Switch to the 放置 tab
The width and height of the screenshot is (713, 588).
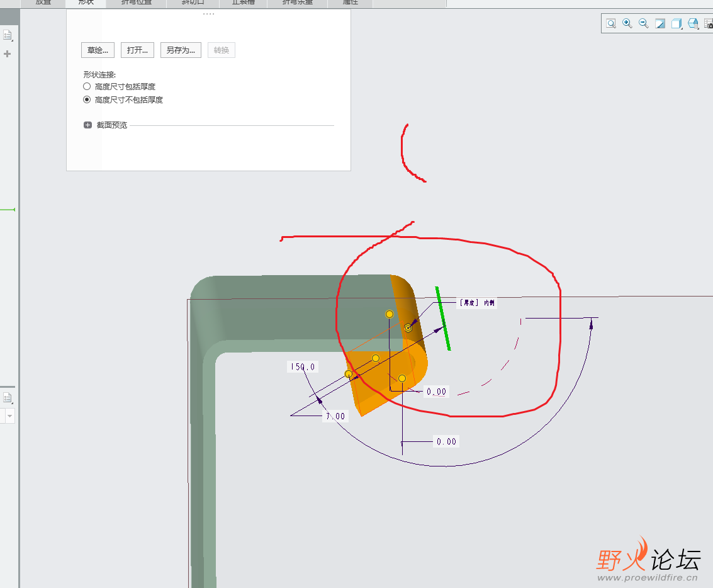[x=43, y=3]
